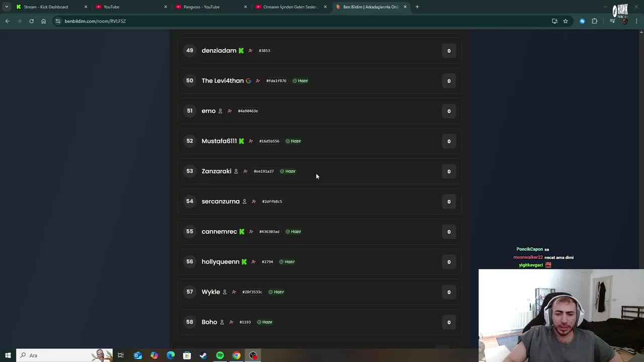Screen dimensions: 644x362
Task: Focus the address bar showing benbildim.com/room/RVLFSZ
Action: [302, 21]
